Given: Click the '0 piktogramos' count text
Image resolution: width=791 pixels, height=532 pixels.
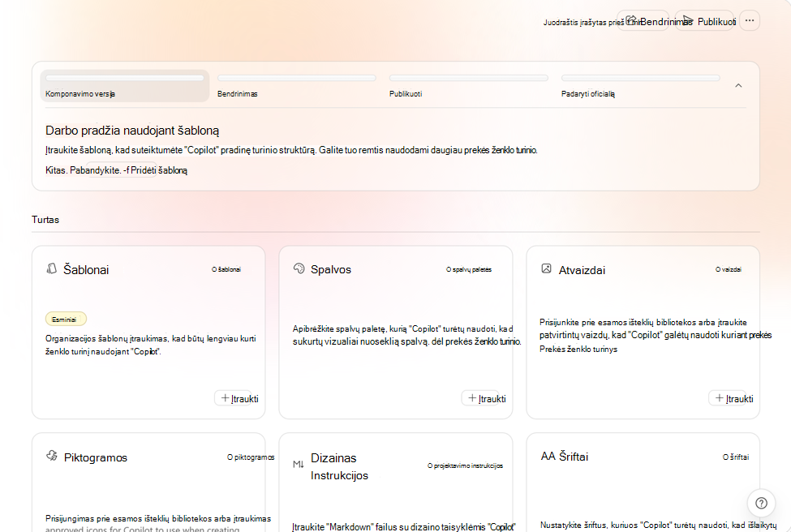Looking at the screenshot, I should pos(251,457).
